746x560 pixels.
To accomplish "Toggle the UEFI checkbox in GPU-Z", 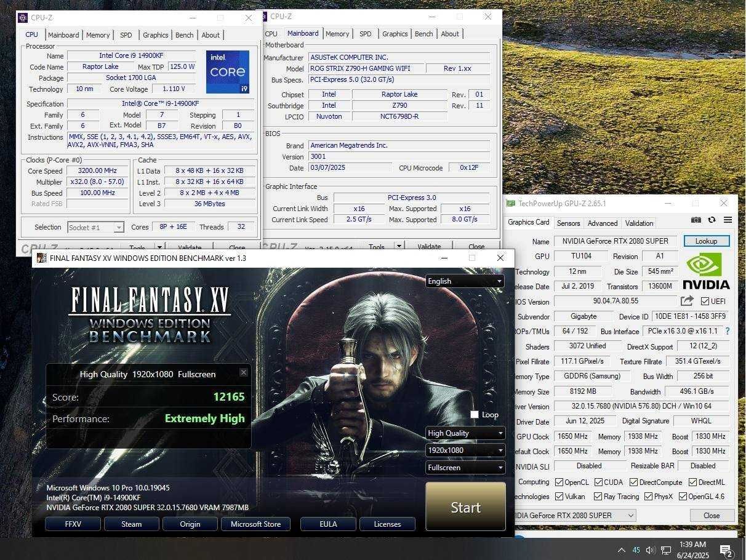I will 705,301.
